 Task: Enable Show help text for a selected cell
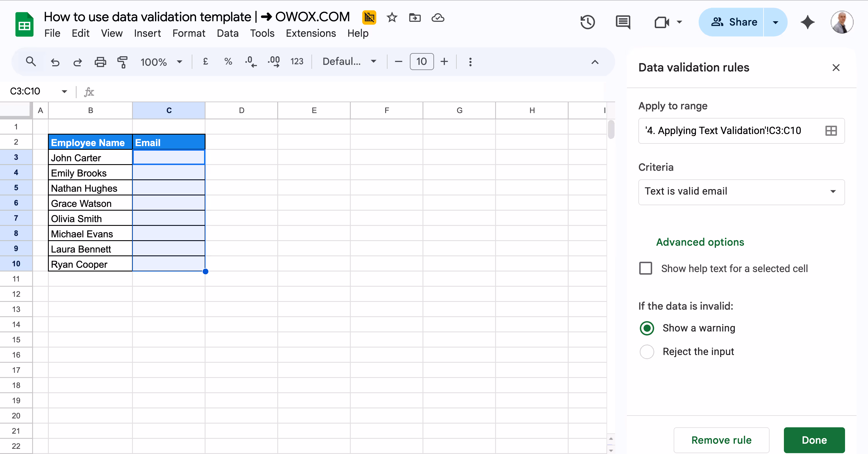click(645, 268)
